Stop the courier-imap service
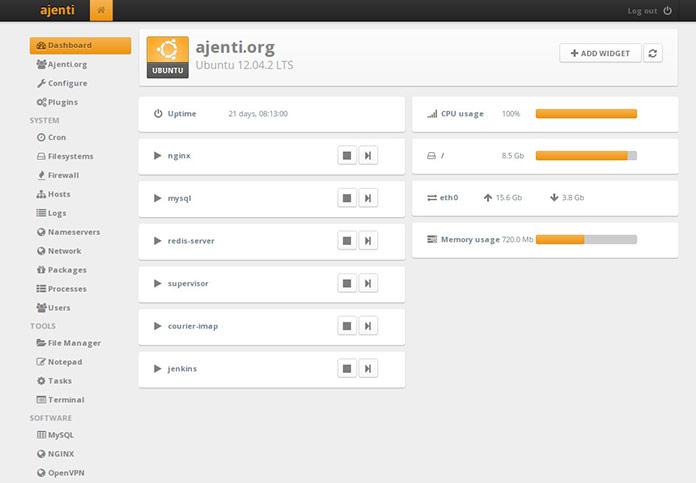The image size is (696, 483). coord(347,326)
